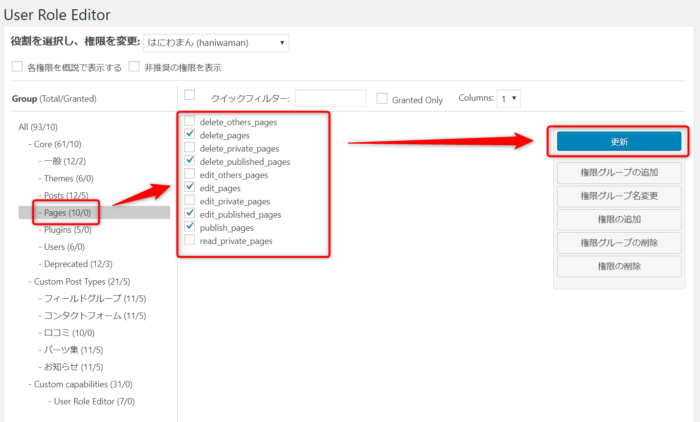This screenshot has width=700, height=422.
Task: Enable the read_private_pages capability
Action: pos(190,241)
